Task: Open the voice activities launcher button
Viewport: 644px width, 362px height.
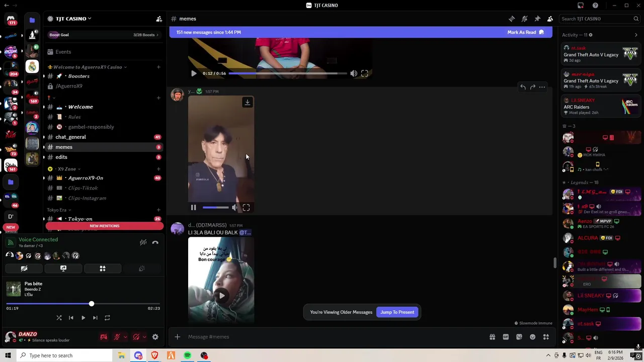Action: pyautogui.click(x=103, y=268)
